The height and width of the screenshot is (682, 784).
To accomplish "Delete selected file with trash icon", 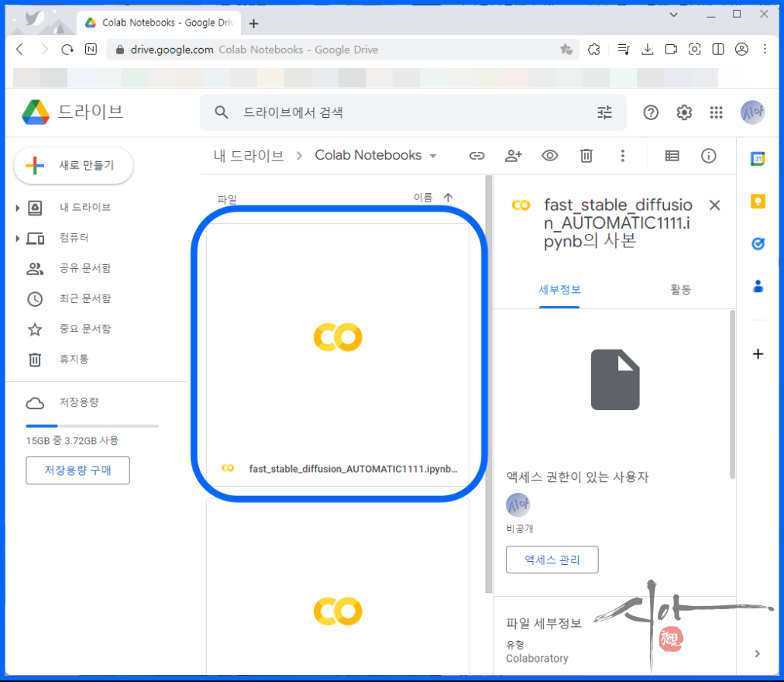I will [586, 156].
